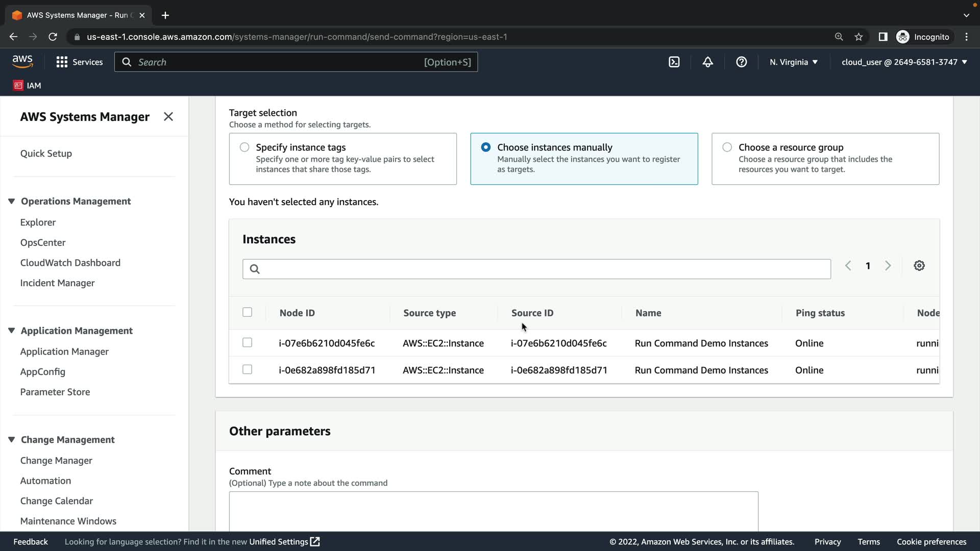The width and height of the screenshot is (980, 551).
Task: Expand the cloud_user account menu
Action: 904,62
